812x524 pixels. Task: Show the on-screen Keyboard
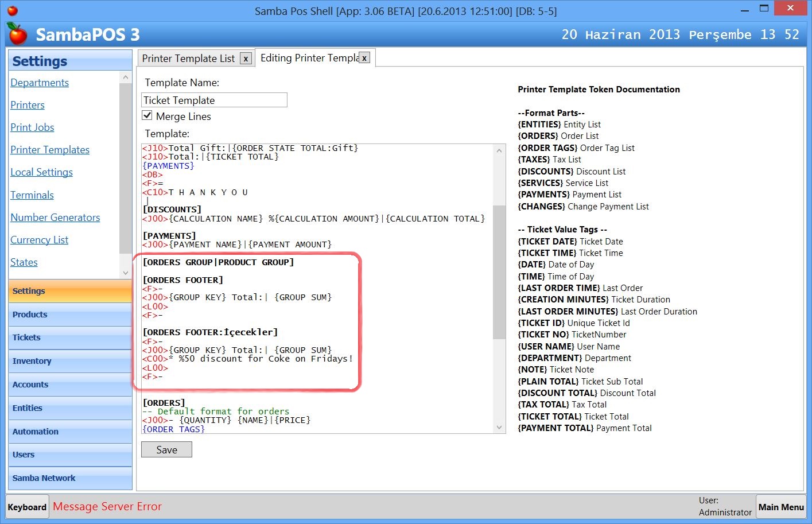tap(27, 507)
